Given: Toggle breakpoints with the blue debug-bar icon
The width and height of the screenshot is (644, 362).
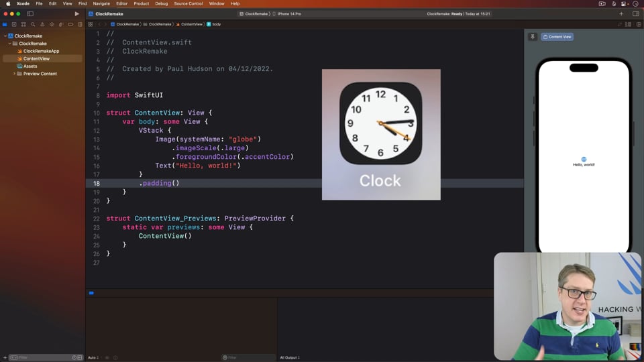Looking at the screenshot, I should (x=91, y=293).
